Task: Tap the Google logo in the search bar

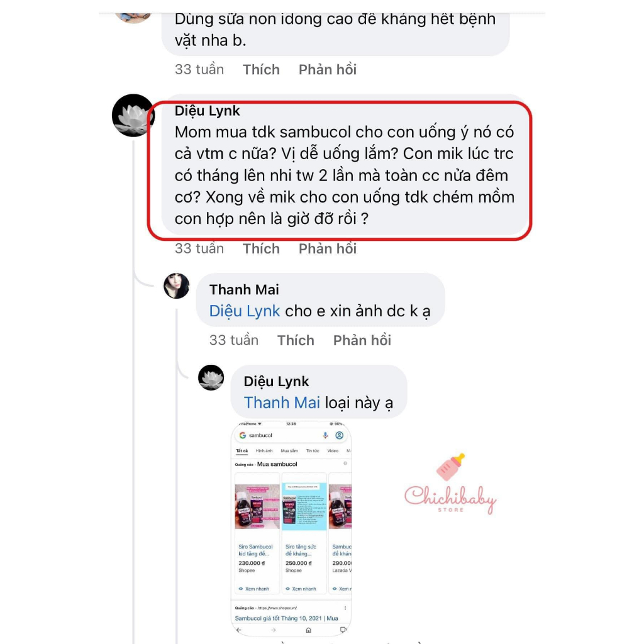Action: tap(243, 435)
